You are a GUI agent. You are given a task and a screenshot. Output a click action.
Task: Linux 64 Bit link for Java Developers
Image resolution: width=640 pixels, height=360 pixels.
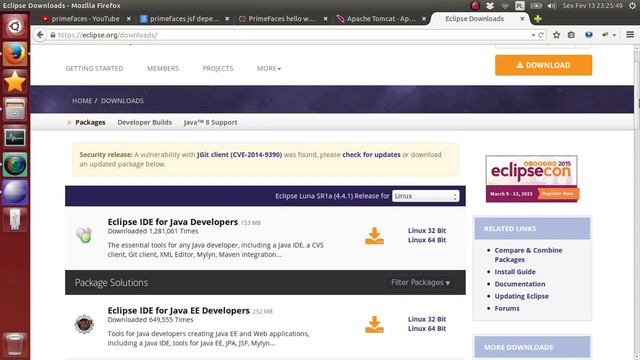tap(427, 240)
